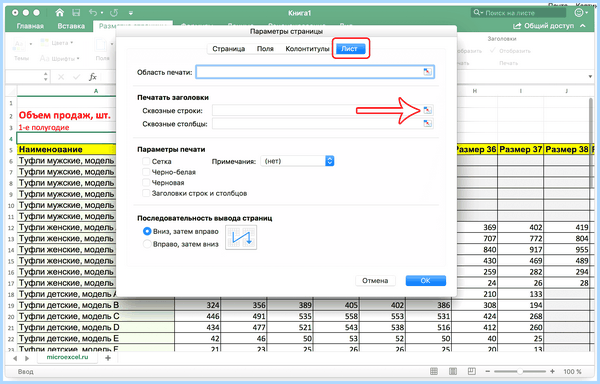Click the Область печати range selector icon
Screen dimensions: 600x384
[427, 72]
